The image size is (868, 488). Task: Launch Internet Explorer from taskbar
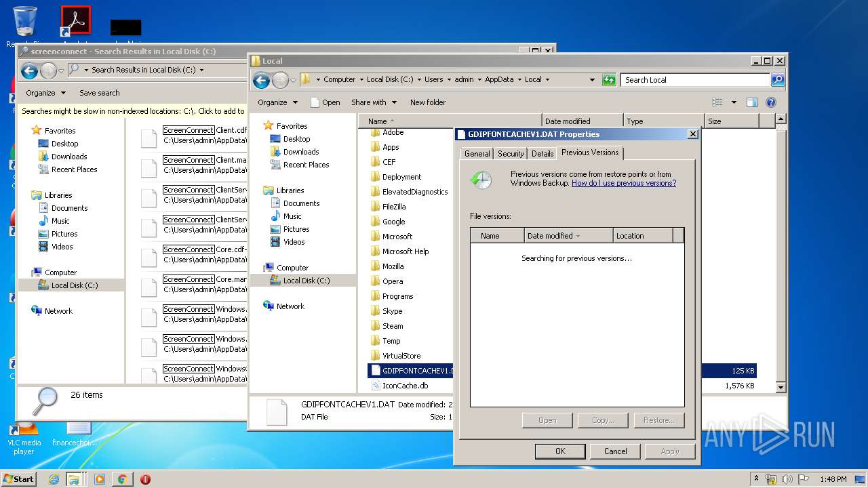click(x=54, y=479)
